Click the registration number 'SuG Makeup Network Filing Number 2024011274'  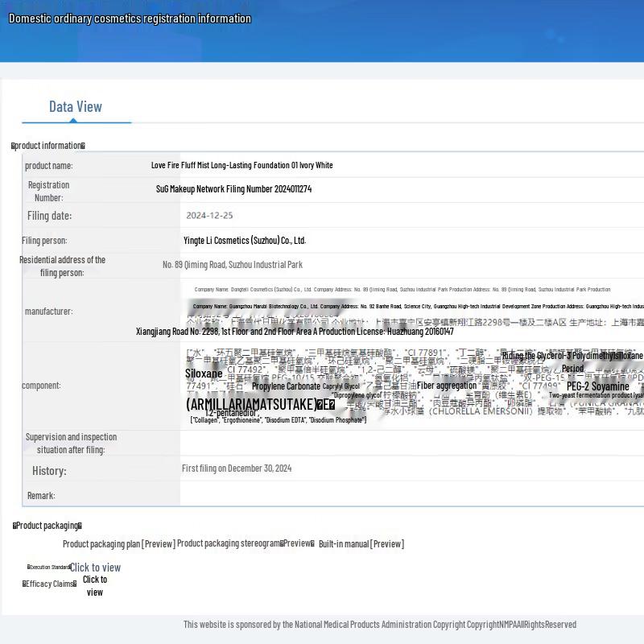click(233, 189)
